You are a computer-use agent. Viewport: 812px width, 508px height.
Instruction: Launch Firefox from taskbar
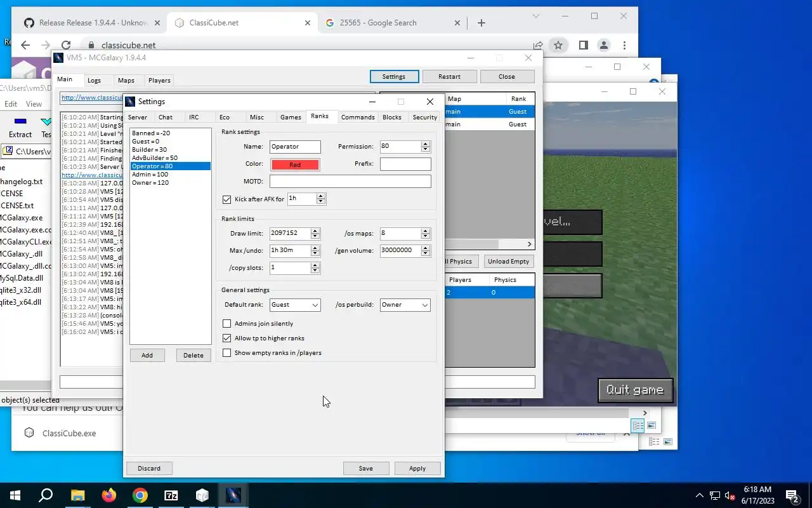[109, 495]
